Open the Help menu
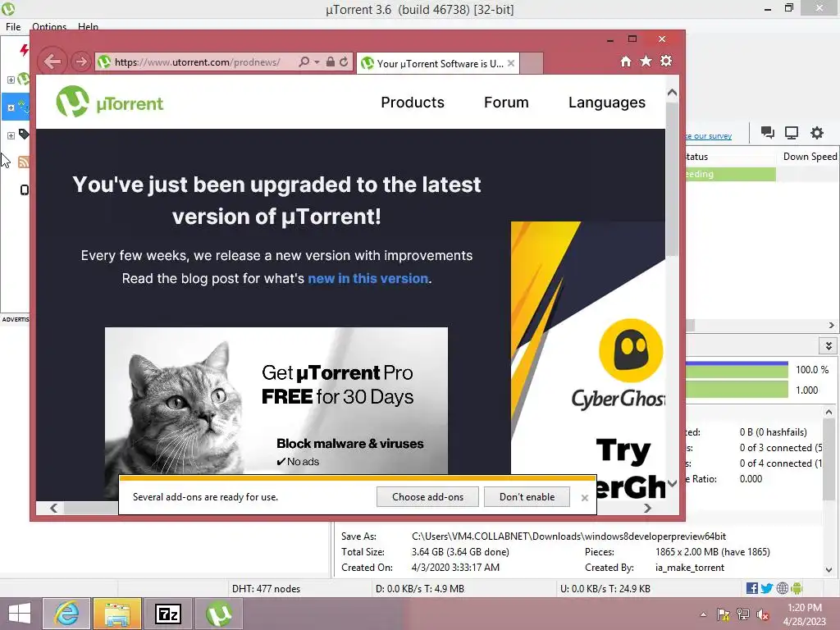 pos(88,27)
